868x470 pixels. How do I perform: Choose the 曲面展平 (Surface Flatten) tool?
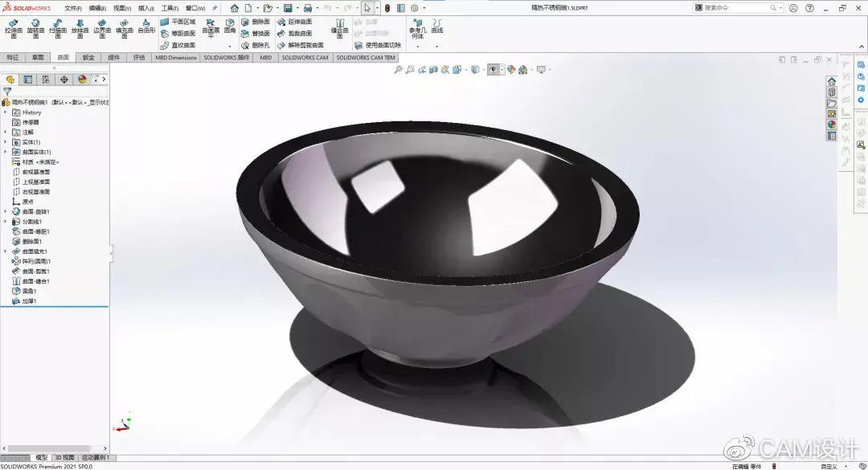pos(211,28)
